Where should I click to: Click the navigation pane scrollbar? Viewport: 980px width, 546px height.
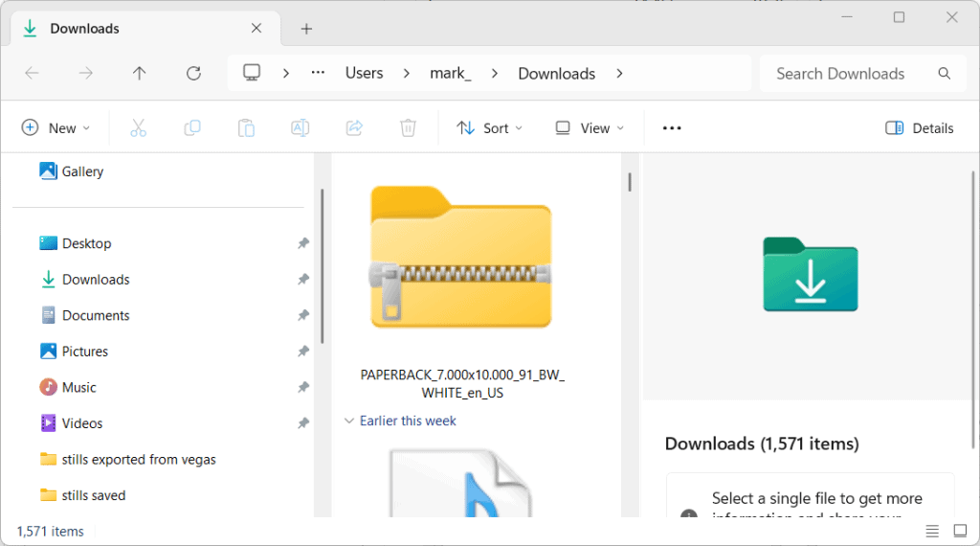(x=323, y=265)
